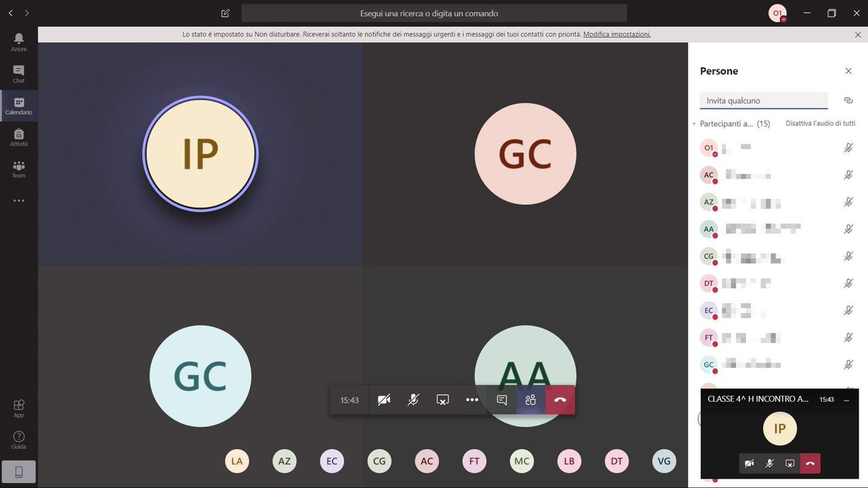Click the MC avatar in bottom strip
868x488 pixels.
click(x=522, y=461)
